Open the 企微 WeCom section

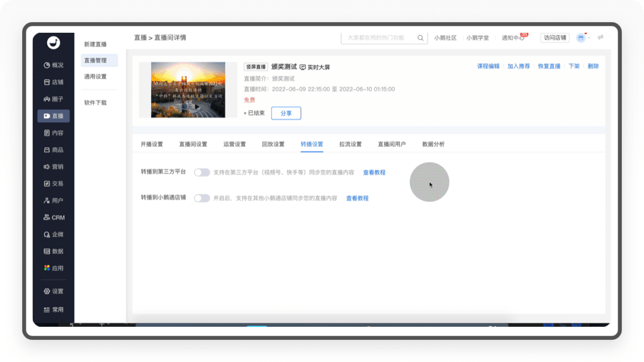click(x=53, y=234)
